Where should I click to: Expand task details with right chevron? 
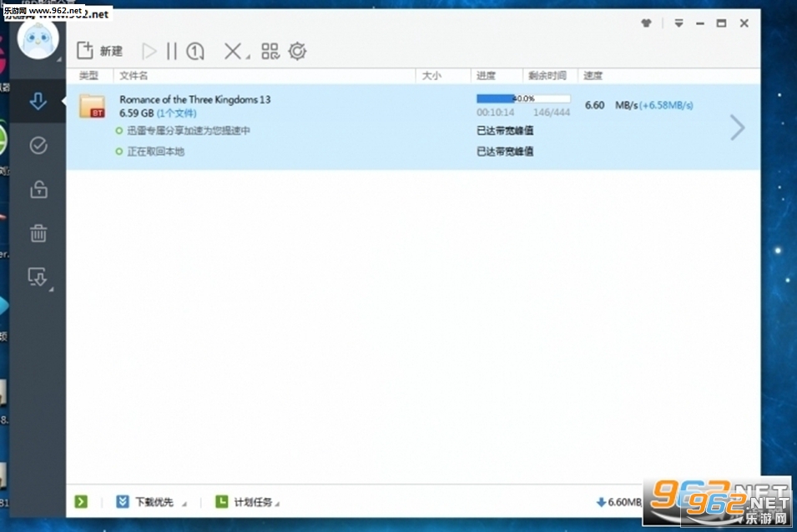click(737, 128)
